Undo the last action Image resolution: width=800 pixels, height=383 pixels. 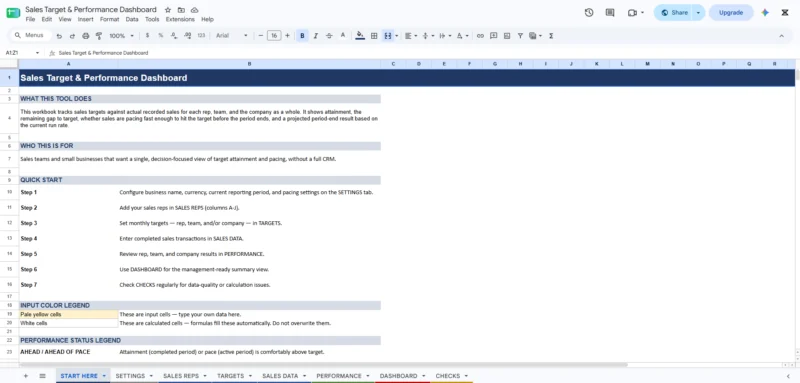pyautogui.click(x=59, y=36)
